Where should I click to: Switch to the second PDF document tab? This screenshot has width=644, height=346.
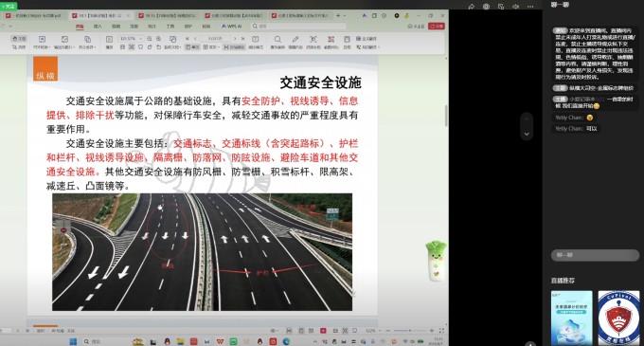(99, 15)
